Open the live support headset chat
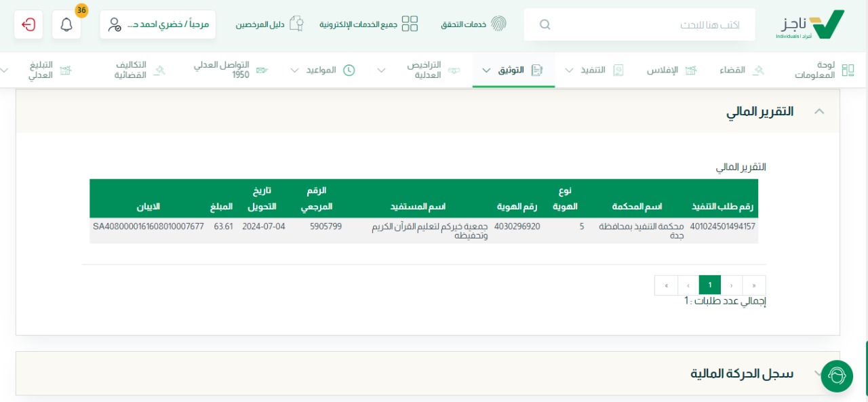Viewport: 868px width, 402px height. tap(837, 376)
